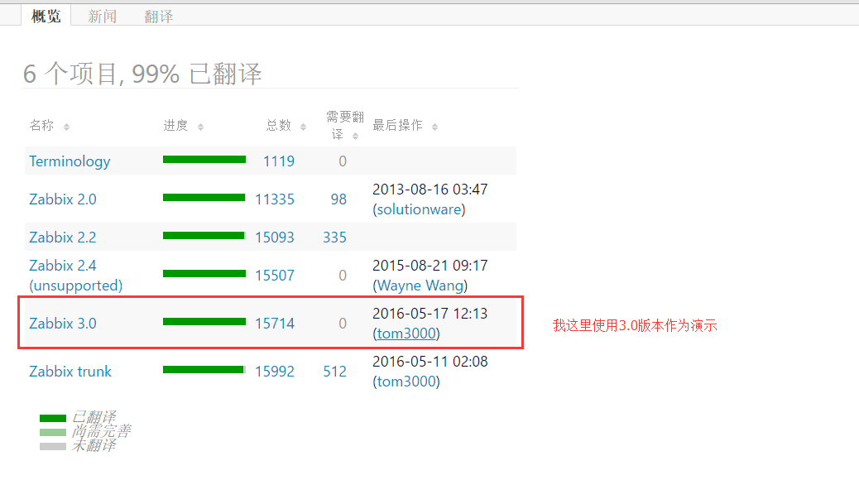Open tom3000 link in Zabbix 3.0 row
This screenshot has height=504, width=859.
pos(406,333)
